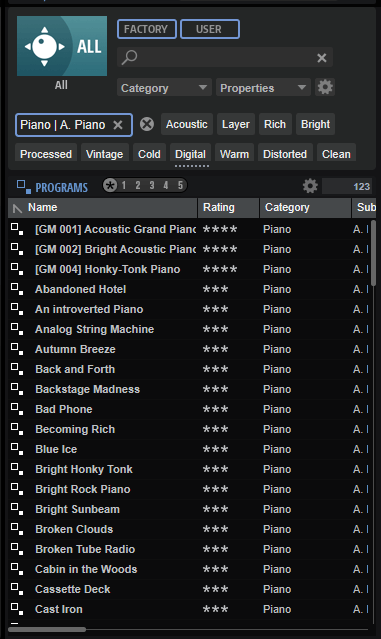Image resolution: width=381 pixels, height=639 pixels.
Task: Toggle the Rich attribute tag
Action: [x=275, y=124]
